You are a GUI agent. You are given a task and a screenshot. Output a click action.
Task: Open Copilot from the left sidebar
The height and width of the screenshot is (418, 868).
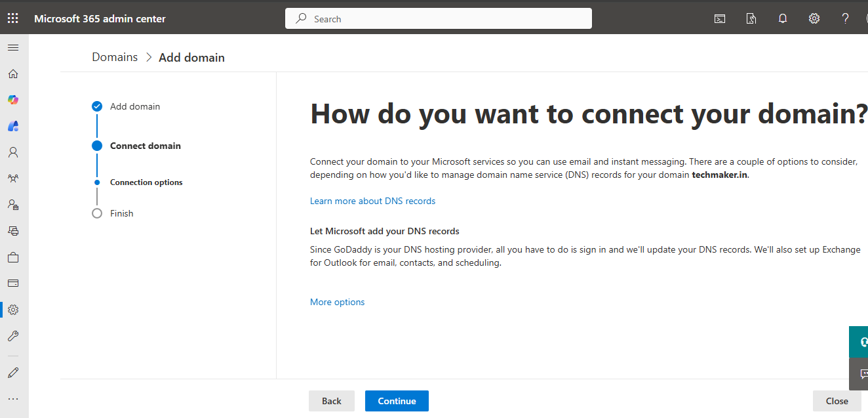pyautogui.click(x=13, y=100)
